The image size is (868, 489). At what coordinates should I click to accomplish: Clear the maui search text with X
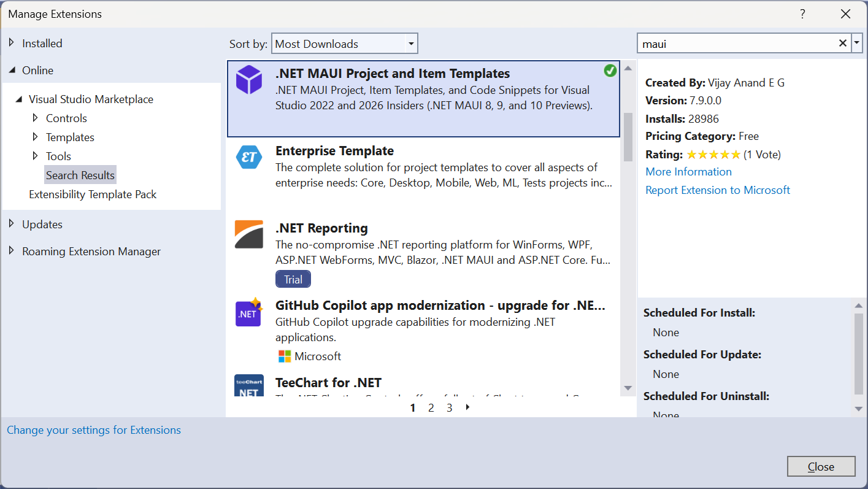click(x=843, y=44)
